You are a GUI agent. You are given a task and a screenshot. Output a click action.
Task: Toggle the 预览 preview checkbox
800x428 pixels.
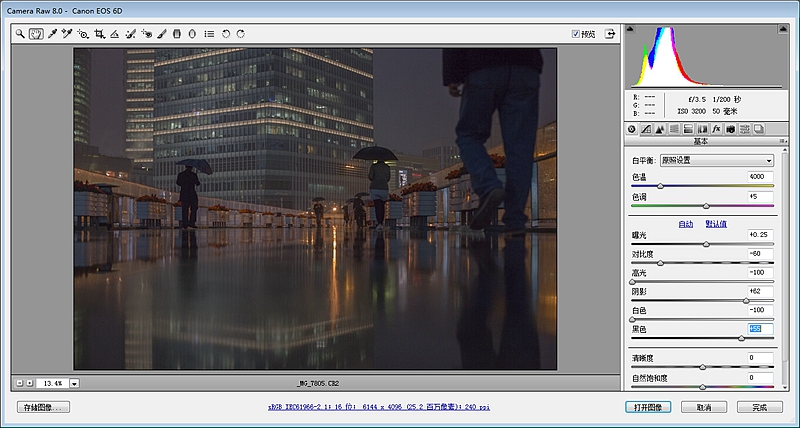click(576, 34)
